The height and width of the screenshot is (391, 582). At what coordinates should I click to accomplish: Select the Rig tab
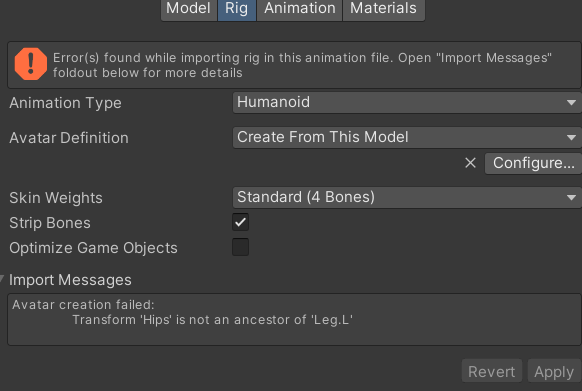click(237, 9)
